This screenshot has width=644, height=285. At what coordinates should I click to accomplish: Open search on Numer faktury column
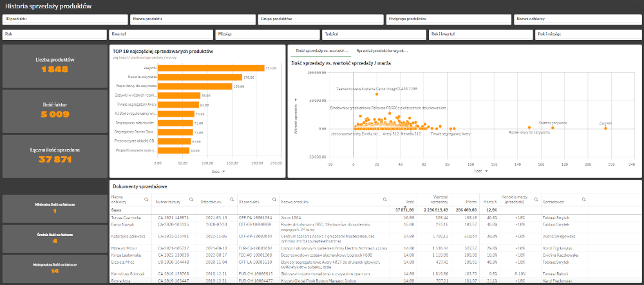coord(191,199)
